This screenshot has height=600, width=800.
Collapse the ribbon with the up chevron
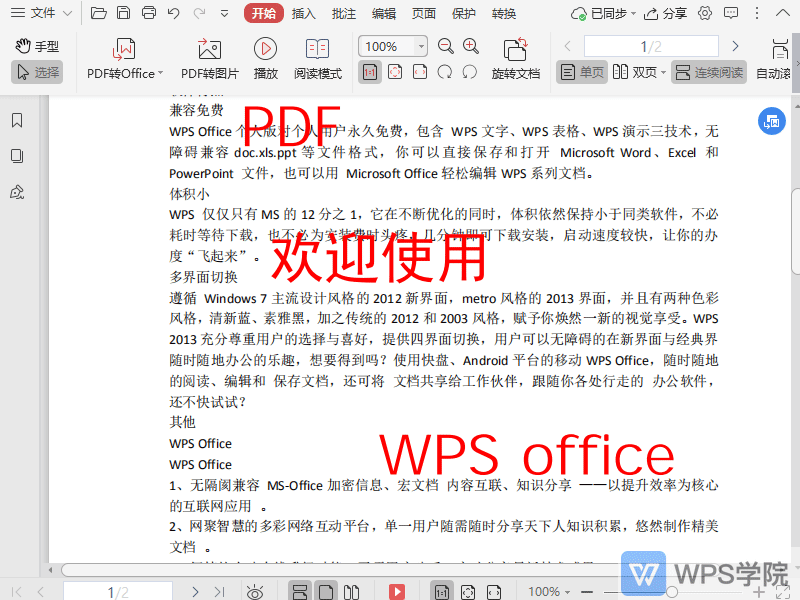coord(782,13)
